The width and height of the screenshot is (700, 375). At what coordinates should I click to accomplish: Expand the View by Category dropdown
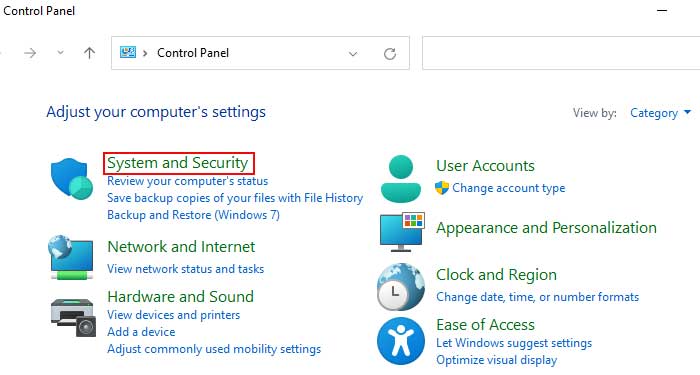(x=660, y=113)
